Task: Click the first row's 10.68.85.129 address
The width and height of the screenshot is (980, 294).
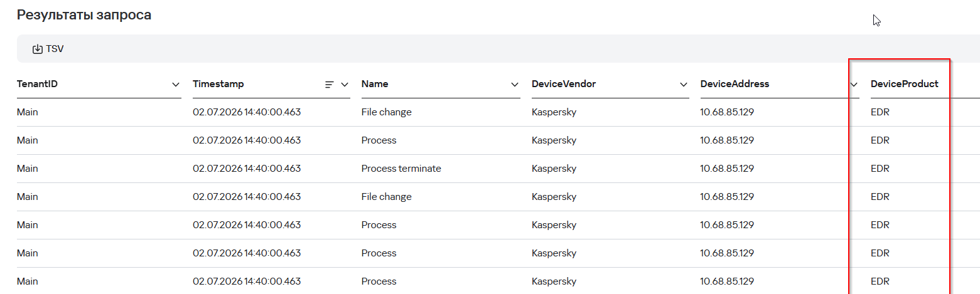Action: click(x=727, y=112)
